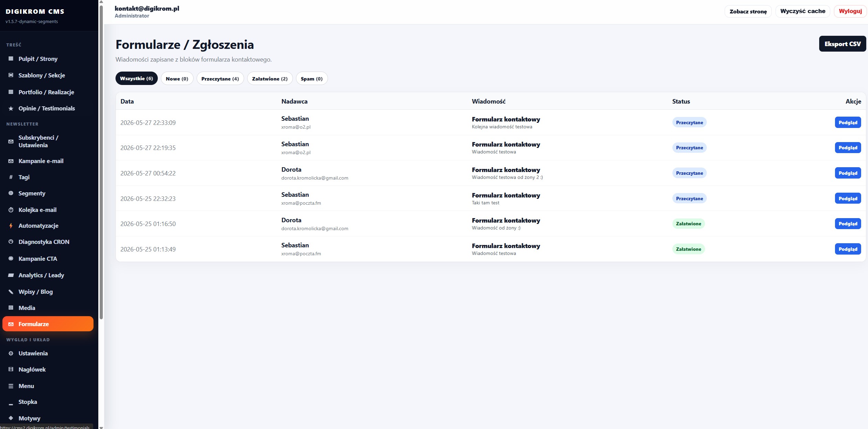The width and height of the screenshot is (868, 429).
Task: Open the Stopka menu entry
Action: [x=48, y=402]
